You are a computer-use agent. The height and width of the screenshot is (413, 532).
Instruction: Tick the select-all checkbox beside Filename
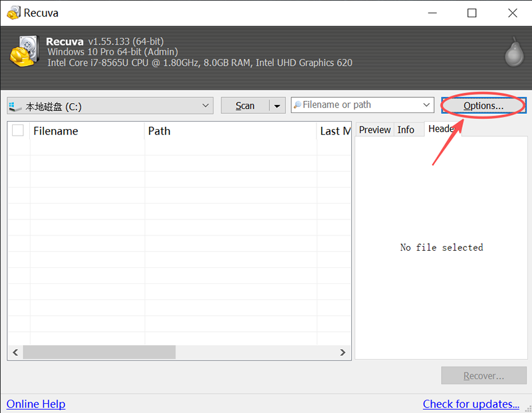18,130
